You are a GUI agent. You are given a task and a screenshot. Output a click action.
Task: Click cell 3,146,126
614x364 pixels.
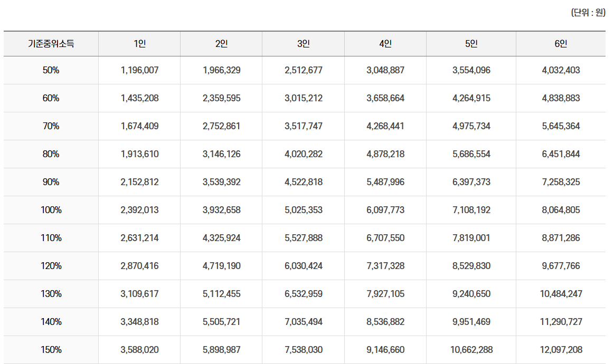point(221,154)
